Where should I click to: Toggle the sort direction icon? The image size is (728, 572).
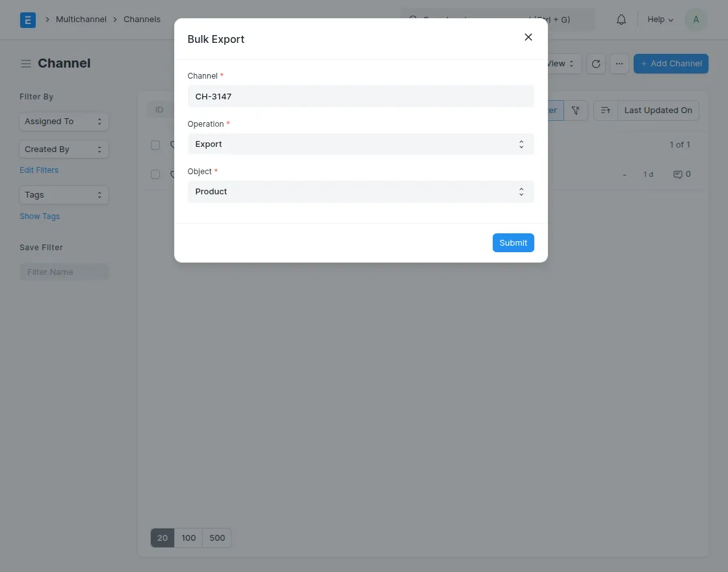[605, 110]
